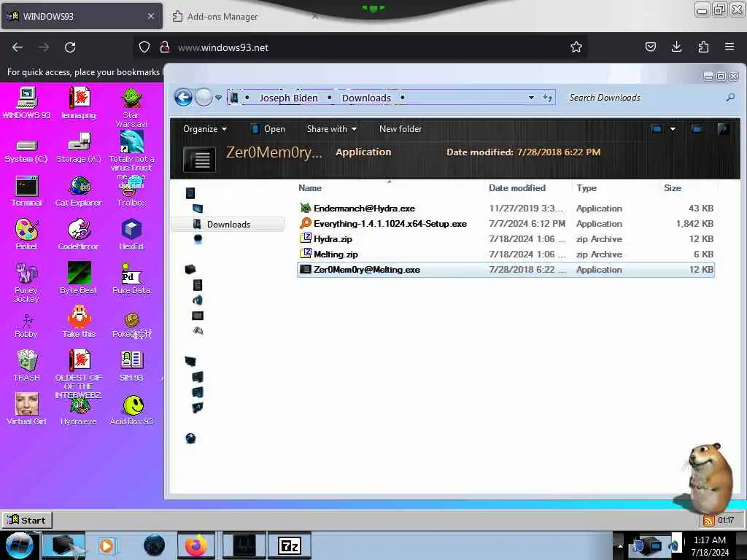Bookmark this page with the star
The height and width of the screenshot is (560, 747).
coord(576,47)
